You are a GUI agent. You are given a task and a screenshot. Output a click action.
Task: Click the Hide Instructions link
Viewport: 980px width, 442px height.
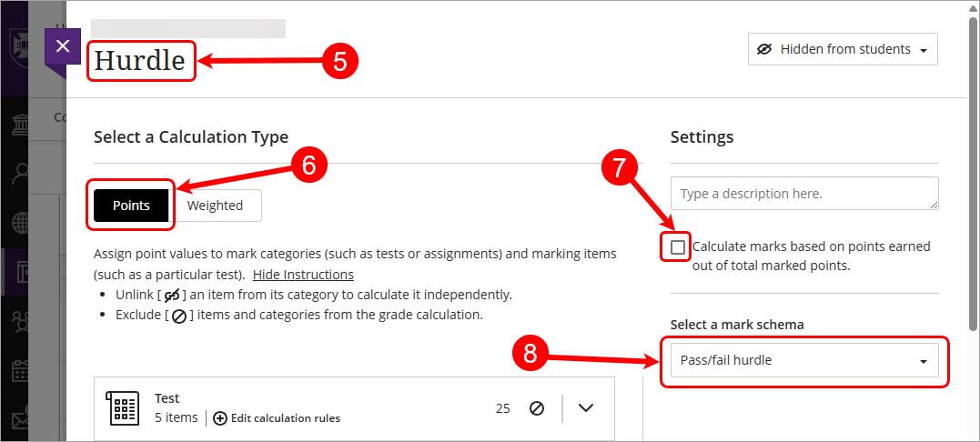303,275
